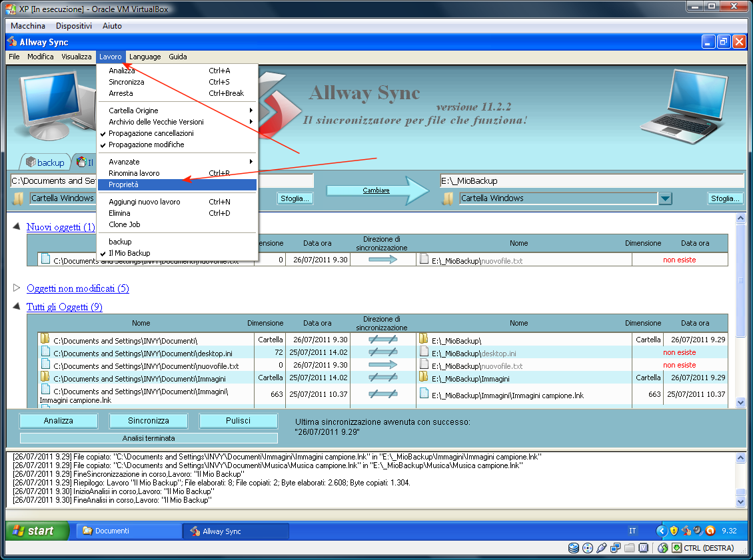753x560 pixels.
Task: Click the IT language indicator in taskbar
Action: 632,531
